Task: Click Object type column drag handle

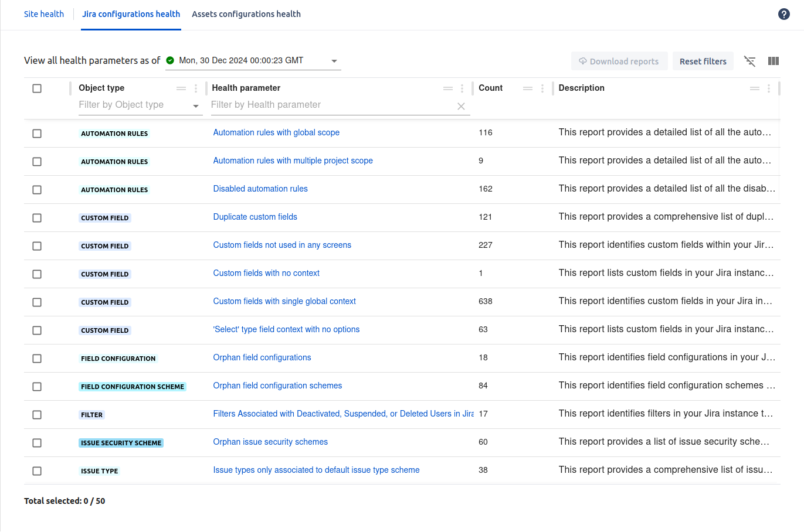Action: tap(181, 88)
